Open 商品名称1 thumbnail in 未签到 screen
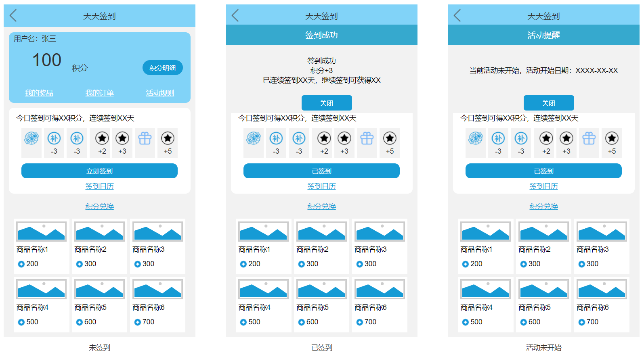 (x=42, y=232)
